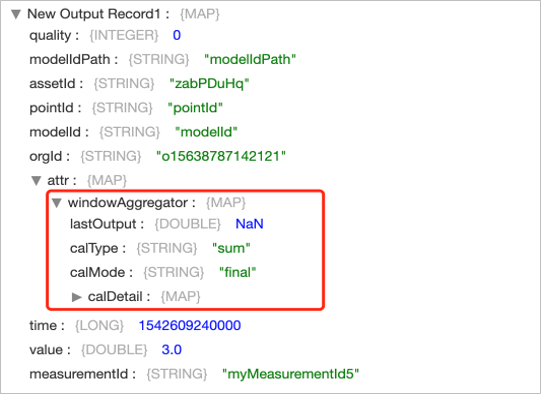Click the time value 1542609240000
Viewport: 541px width, 394px height.
coord(190,325)
